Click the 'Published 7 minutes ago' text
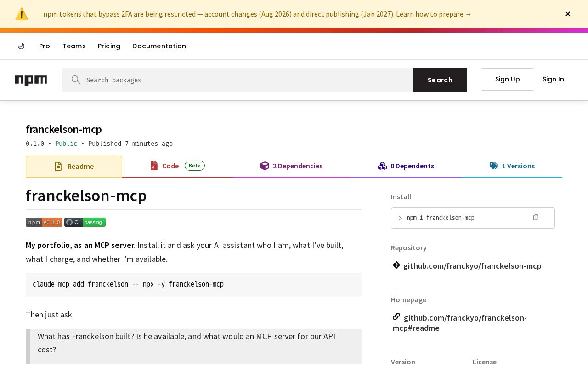 click(x=130, y=144)
